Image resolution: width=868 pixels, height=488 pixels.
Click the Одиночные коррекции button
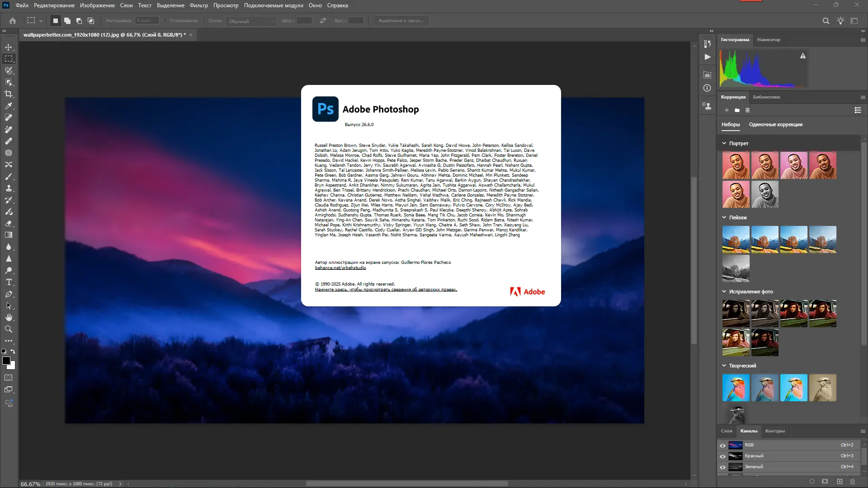point(775,125)
